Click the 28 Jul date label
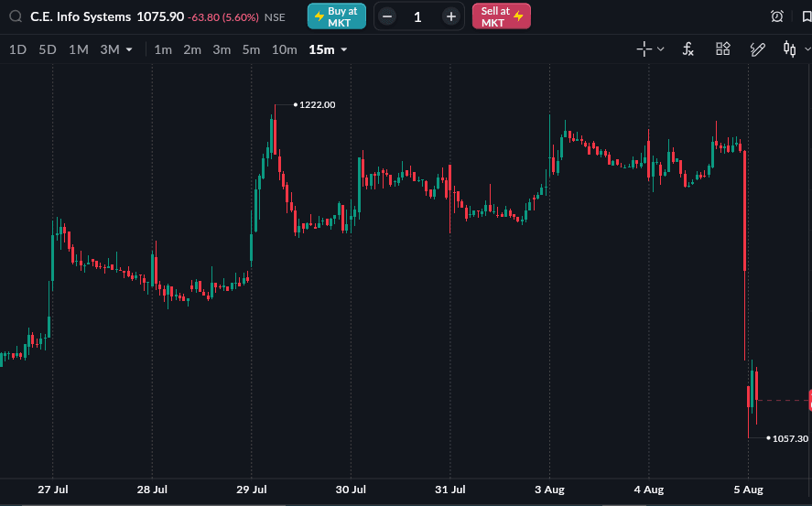 click(152, 490)
